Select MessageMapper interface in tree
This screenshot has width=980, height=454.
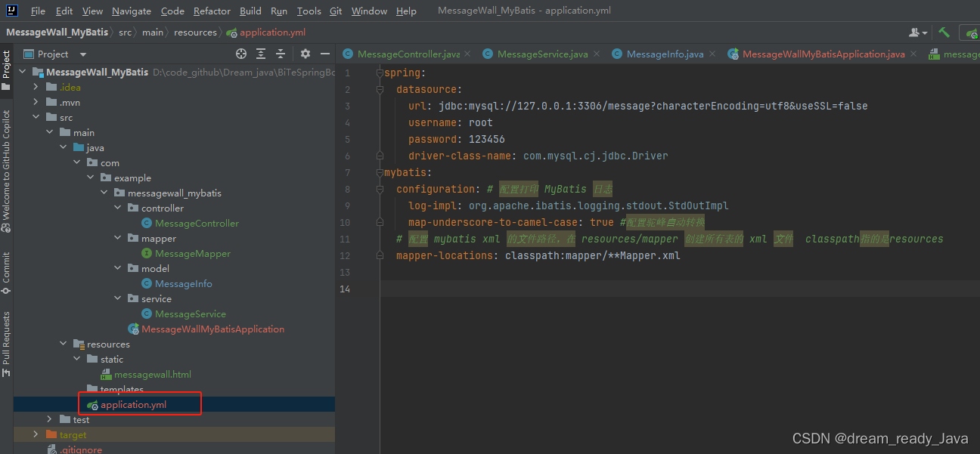tap(193, 254)
